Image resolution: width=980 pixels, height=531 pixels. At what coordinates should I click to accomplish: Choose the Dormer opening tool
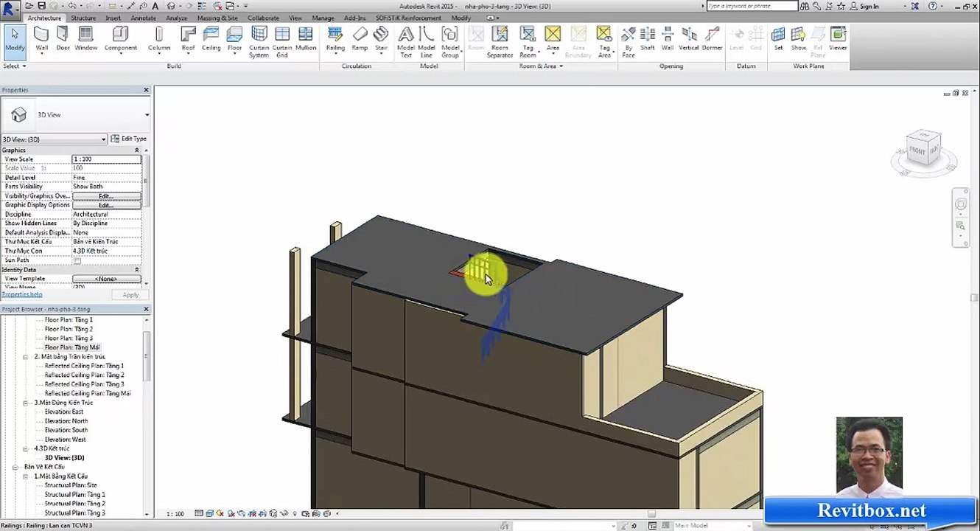(x=712, y=40)
